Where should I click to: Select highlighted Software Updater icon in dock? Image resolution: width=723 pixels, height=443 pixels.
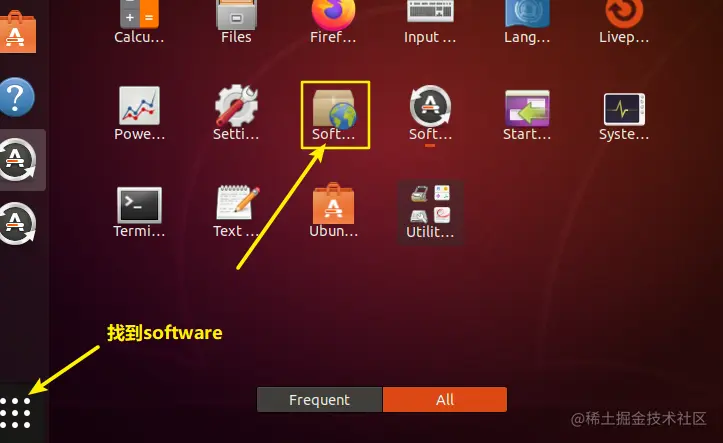pyautogui.click(x=18, y=160)
